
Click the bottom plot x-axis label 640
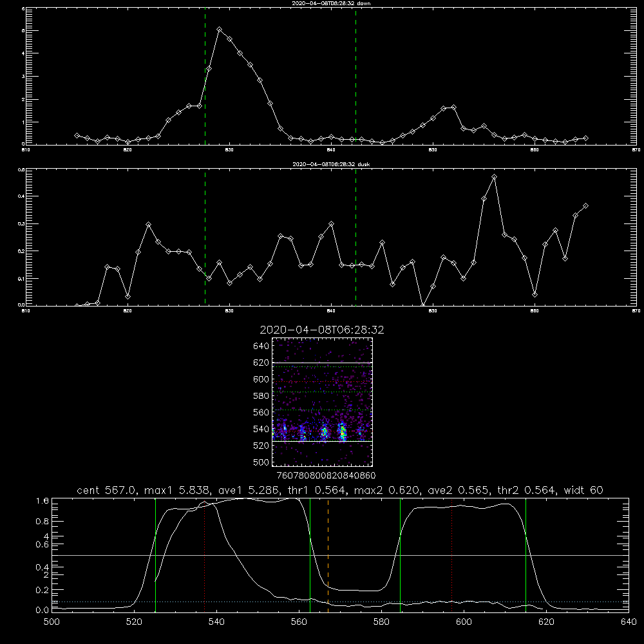(x=629, y=622)
